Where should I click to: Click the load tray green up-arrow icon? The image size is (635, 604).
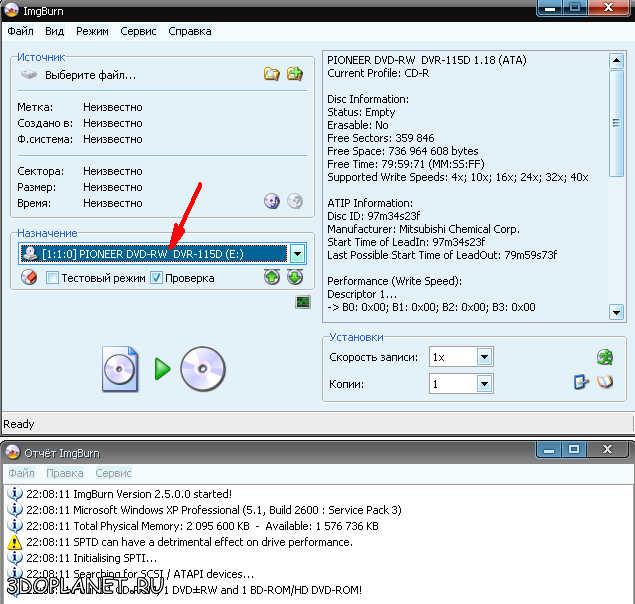tap(271, 278)
